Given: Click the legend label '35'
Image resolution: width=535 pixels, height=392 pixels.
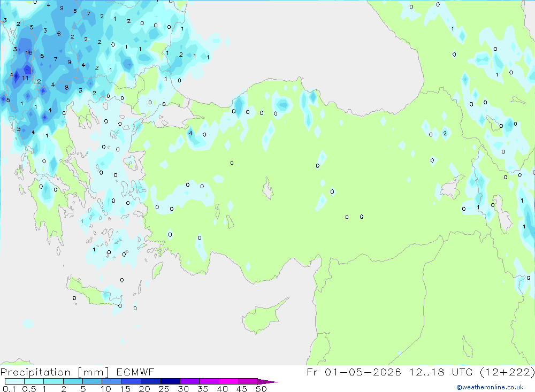Looking at the screenshot, I should pos(203,389).
